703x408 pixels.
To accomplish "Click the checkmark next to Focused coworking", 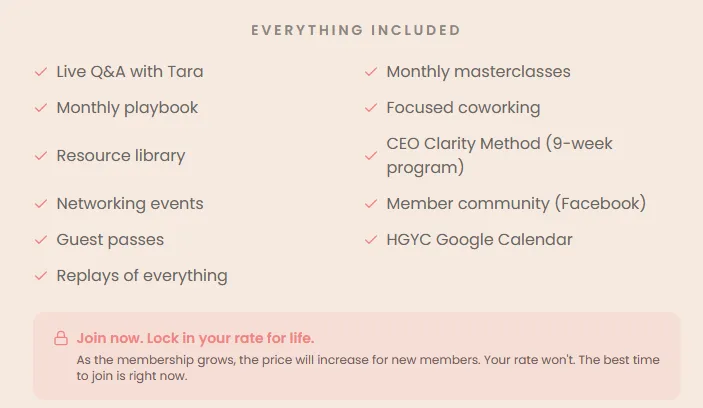I will (x=371, y=108).
